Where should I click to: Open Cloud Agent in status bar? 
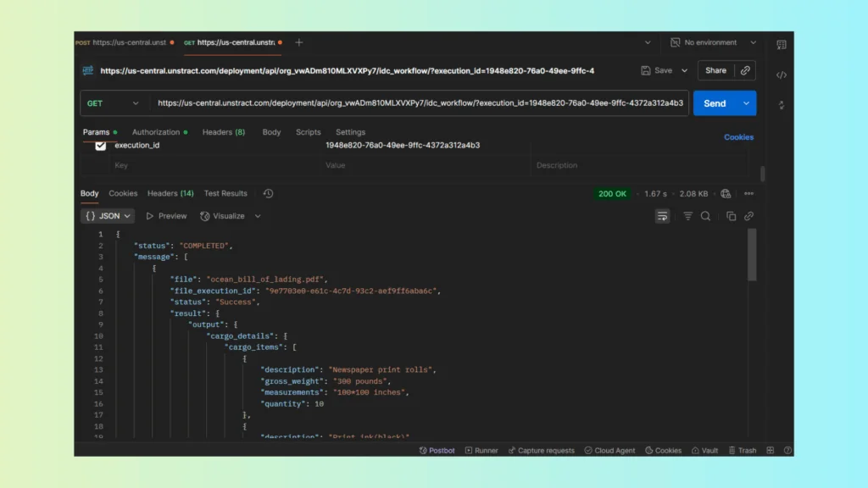[x=609, y=451]
